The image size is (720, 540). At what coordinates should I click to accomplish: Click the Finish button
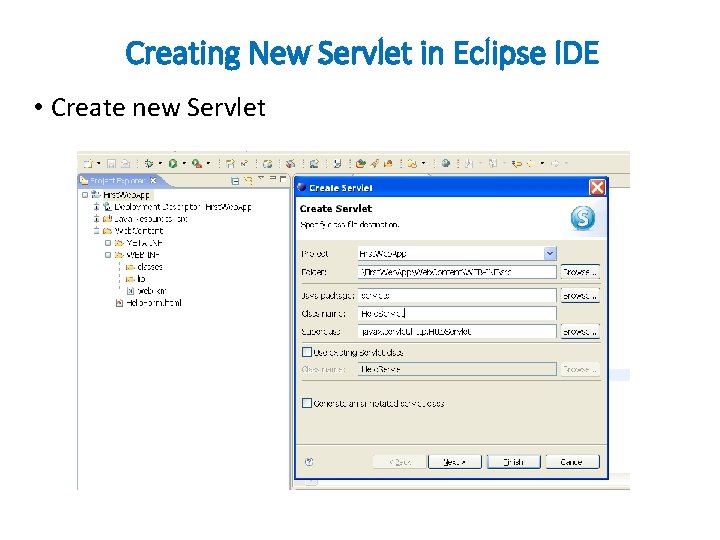click(513, 462)
